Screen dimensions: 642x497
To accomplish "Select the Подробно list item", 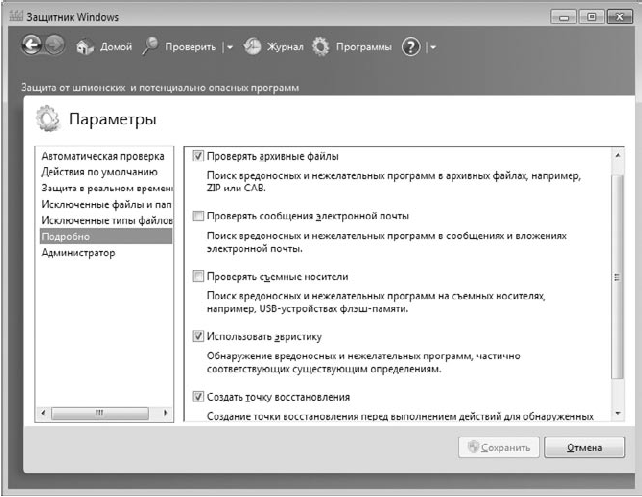I will point(106,237).
